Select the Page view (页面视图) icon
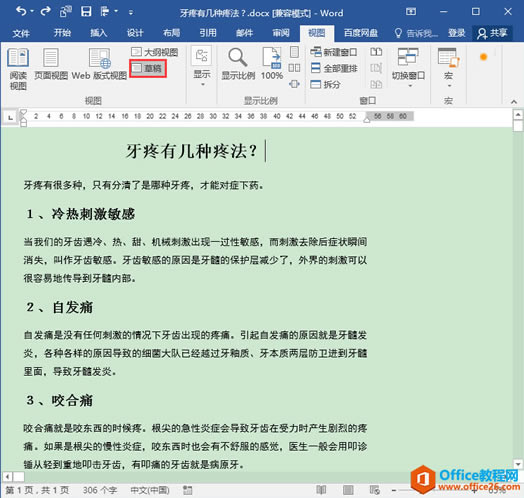524x498 pixels. [x=51, y=64]
